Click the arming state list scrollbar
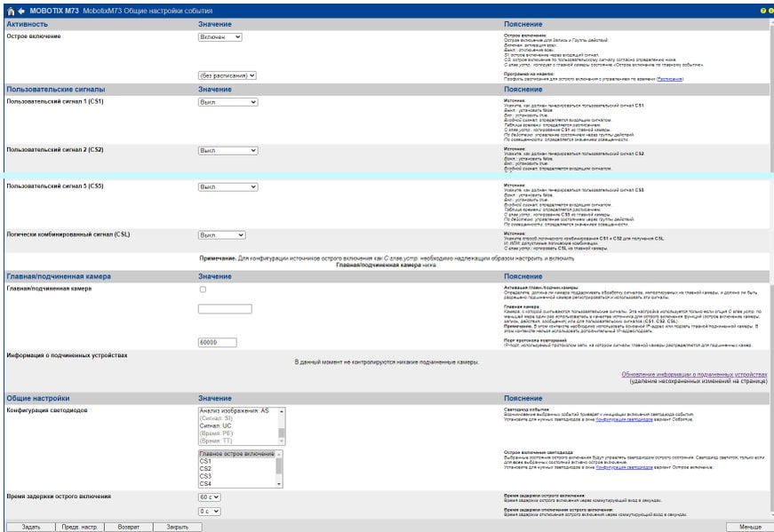Screen dimensions: 774x532 pos(279,469)
